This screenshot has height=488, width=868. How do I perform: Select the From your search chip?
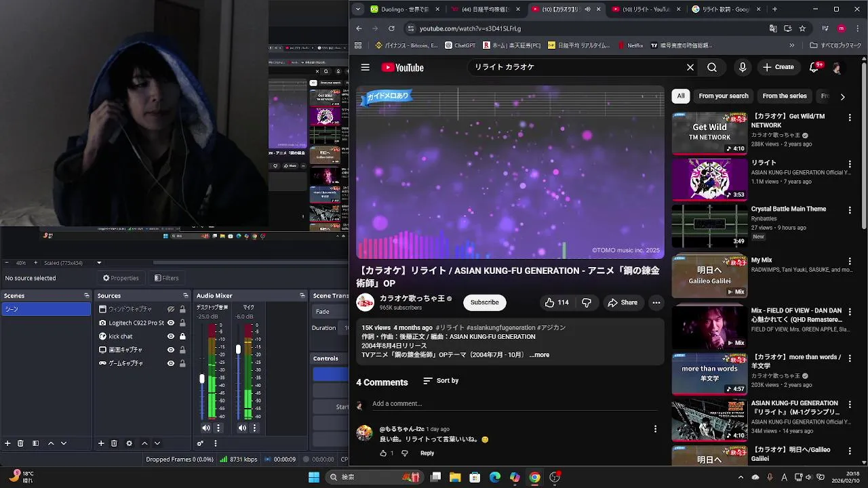pyautogui.click(x=724, y=96)
